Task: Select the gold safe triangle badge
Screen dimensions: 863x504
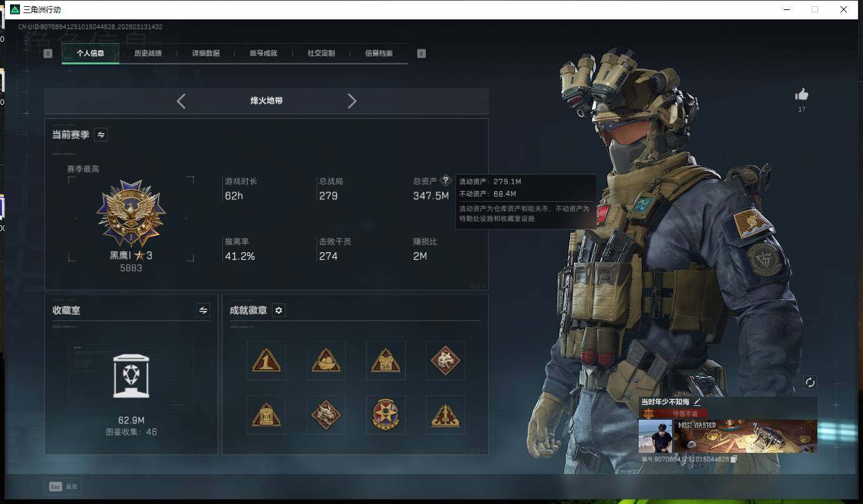Action: pos(266,415)
